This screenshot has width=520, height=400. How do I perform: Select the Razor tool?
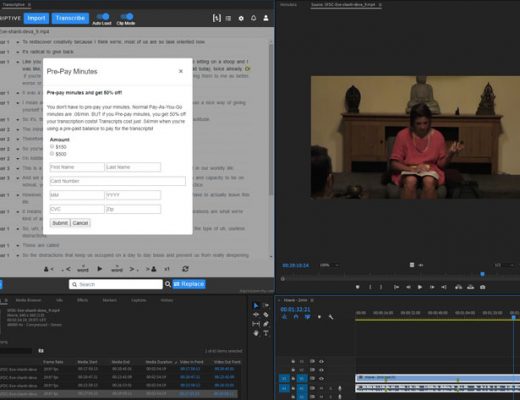click(266, 315)
